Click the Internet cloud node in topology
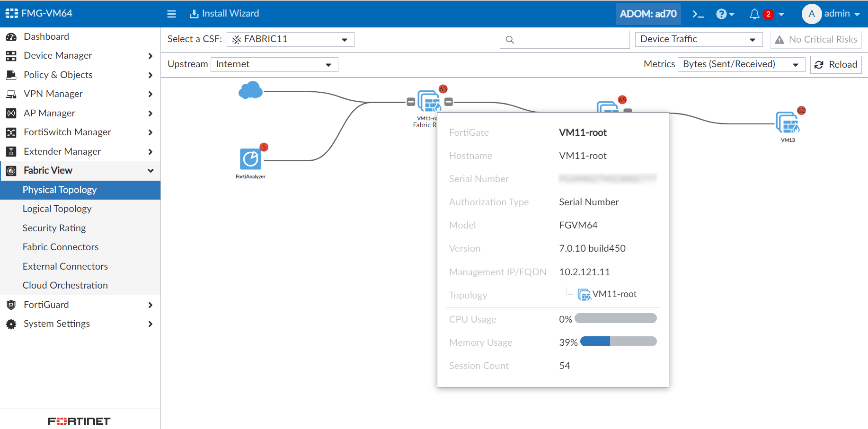Image resolution: width=868 pixels, height=429 pixels. tap(250, 90)
